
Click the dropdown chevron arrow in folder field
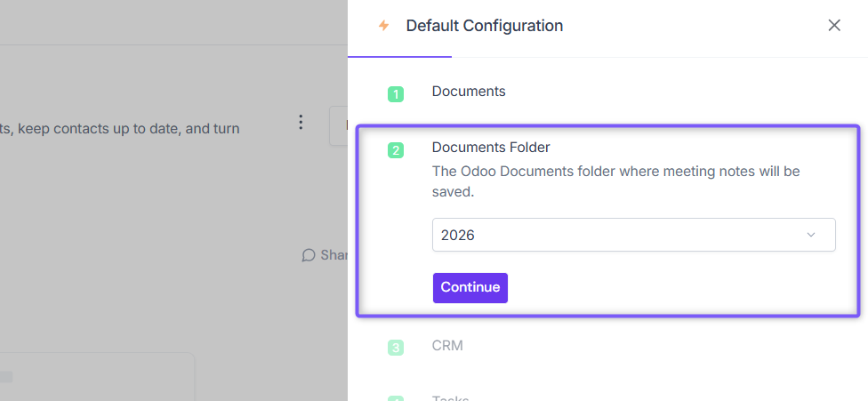[811, 235]
